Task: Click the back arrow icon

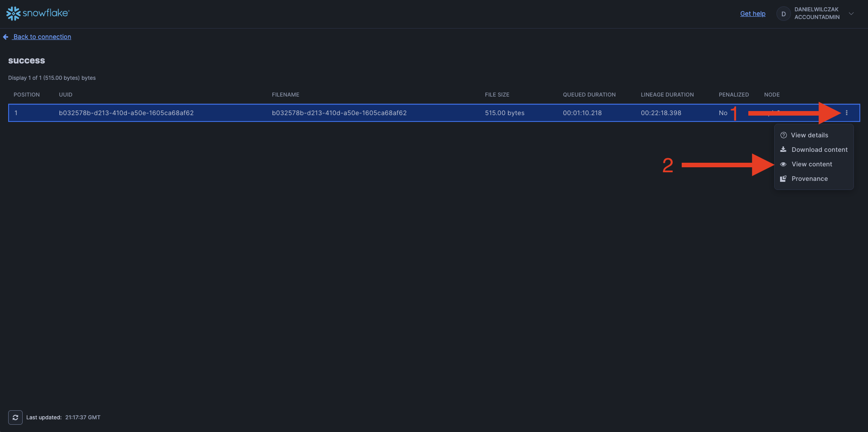Action: pyautogui.click(x=5, y=37)
